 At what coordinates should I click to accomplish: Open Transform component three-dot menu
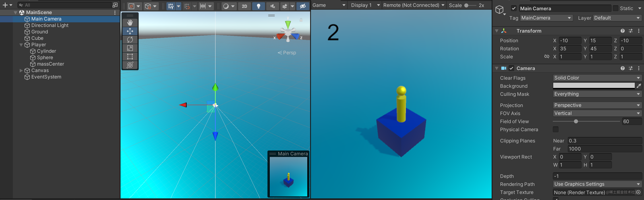tap(639, 31)
